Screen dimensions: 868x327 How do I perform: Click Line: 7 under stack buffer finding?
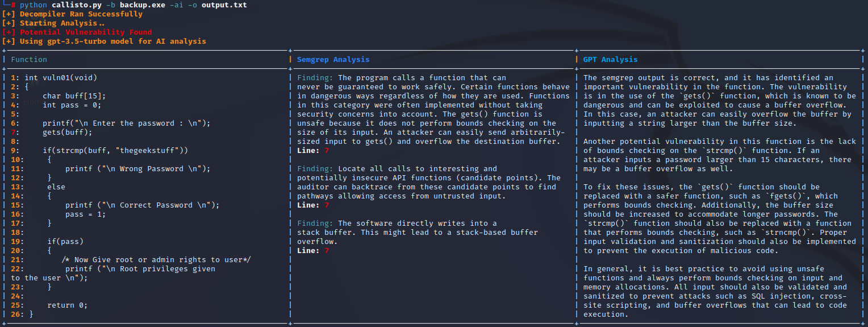click(x=313, y=251)
